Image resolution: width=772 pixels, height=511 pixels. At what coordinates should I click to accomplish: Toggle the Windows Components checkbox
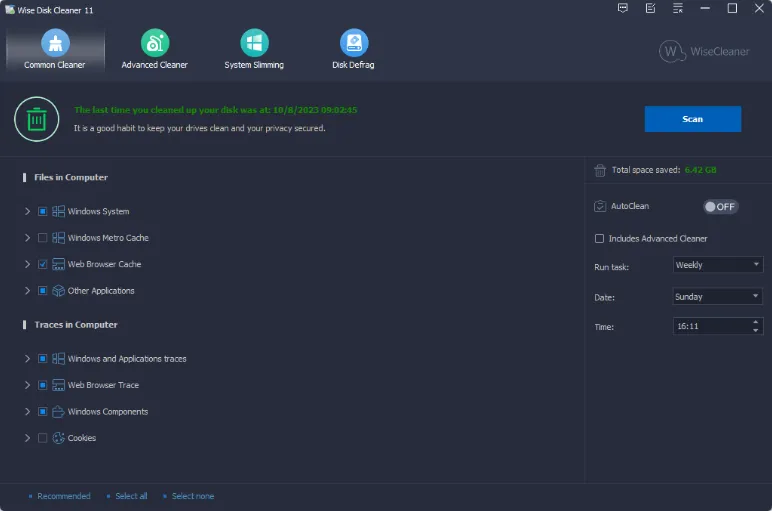[42, 412]
